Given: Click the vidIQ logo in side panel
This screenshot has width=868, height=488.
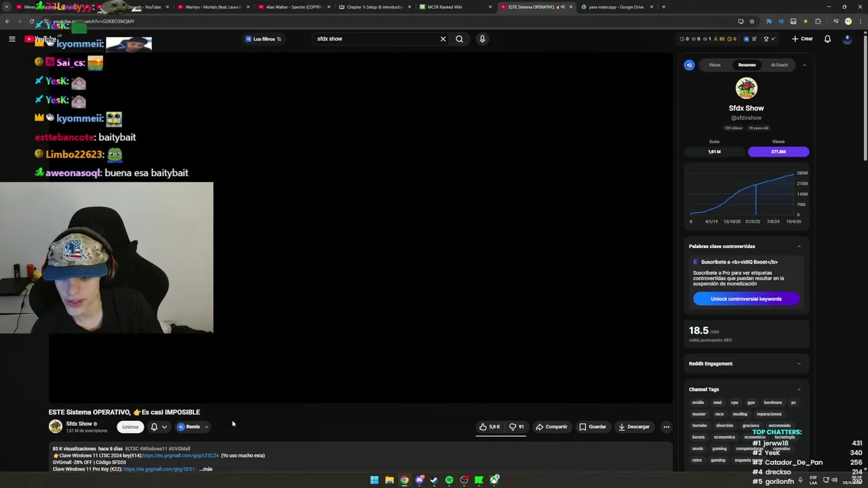Looking at the screenshot, I should point(690,65).
